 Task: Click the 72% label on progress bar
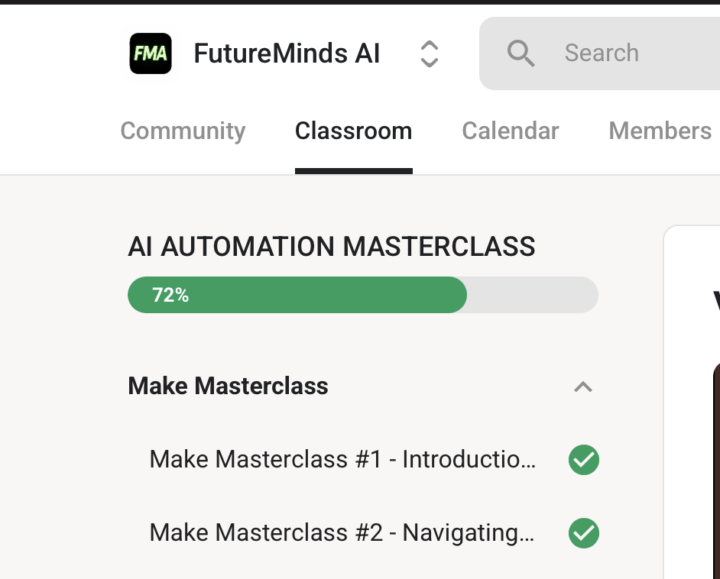(x=170, y=295)
